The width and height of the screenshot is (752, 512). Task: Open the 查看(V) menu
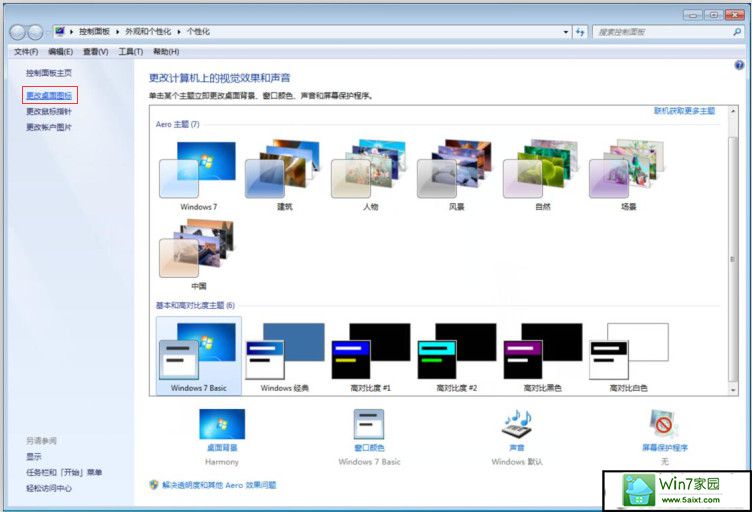pos(95,51)
